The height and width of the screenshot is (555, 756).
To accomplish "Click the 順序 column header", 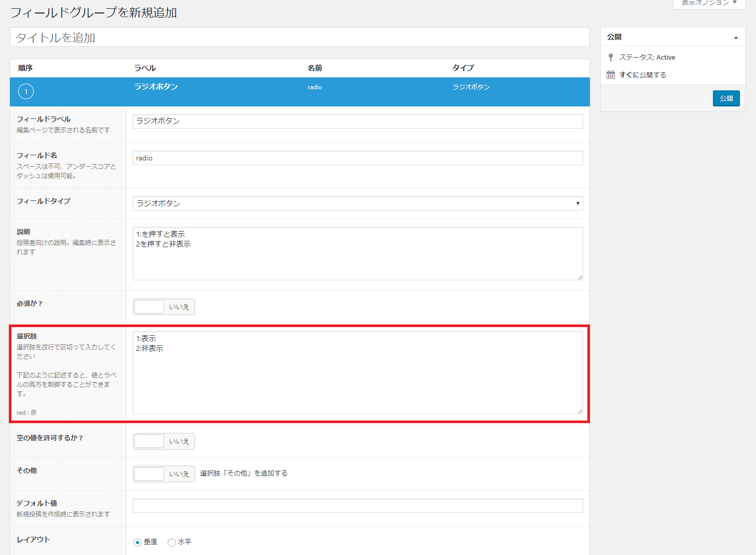I will click(25, 68).
